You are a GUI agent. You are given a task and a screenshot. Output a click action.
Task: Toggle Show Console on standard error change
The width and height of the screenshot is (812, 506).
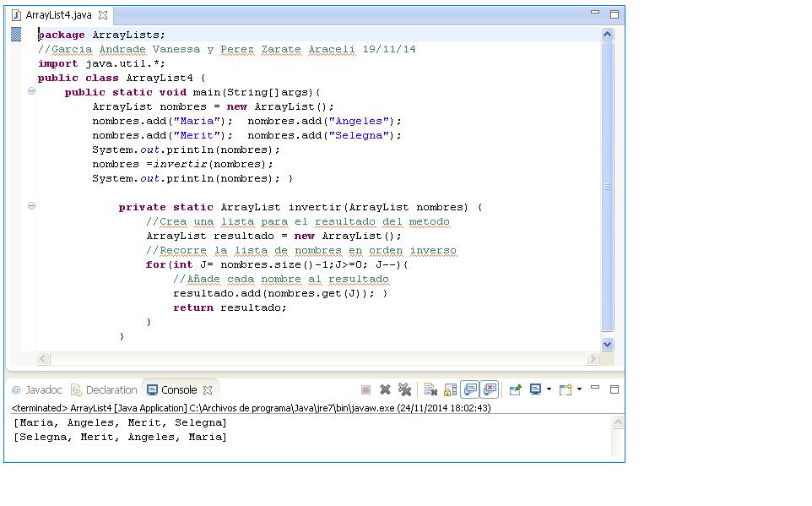(490, 389)
